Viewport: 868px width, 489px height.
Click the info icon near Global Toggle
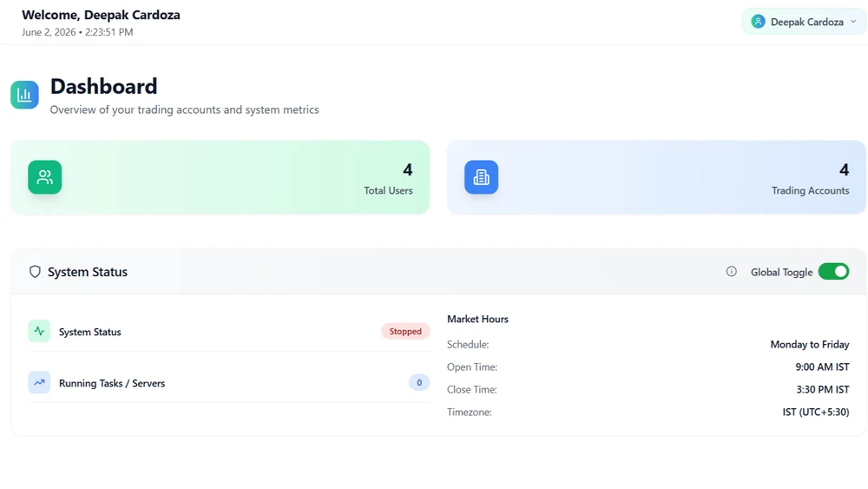point(731,271)
